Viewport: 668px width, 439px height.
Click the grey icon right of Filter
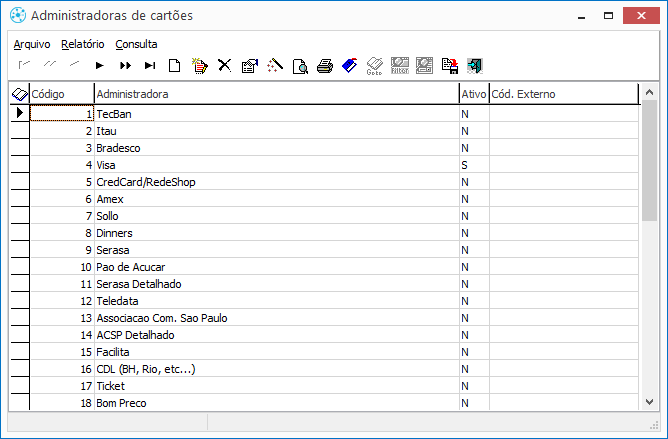pyautogui.click(x=424, y=66)
